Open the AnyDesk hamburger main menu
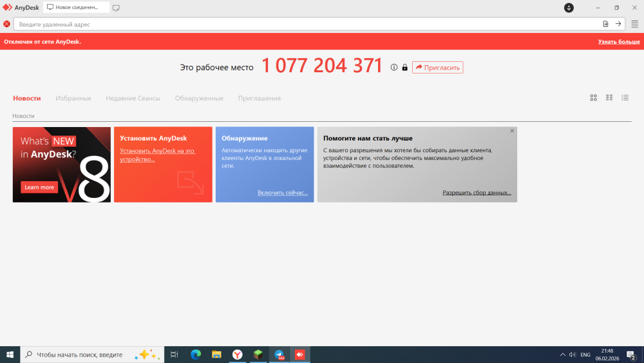The width and height of the screenshot is (644, 363). point(634,25)
